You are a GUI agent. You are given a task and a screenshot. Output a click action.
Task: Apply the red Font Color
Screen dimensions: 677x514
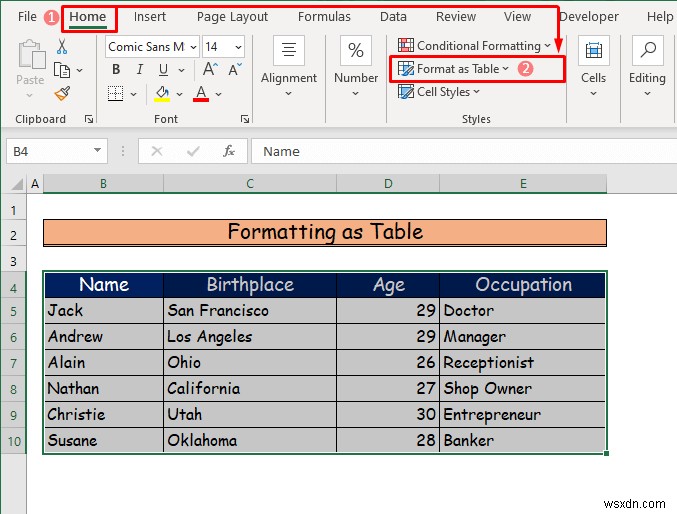tap(201, 93)
